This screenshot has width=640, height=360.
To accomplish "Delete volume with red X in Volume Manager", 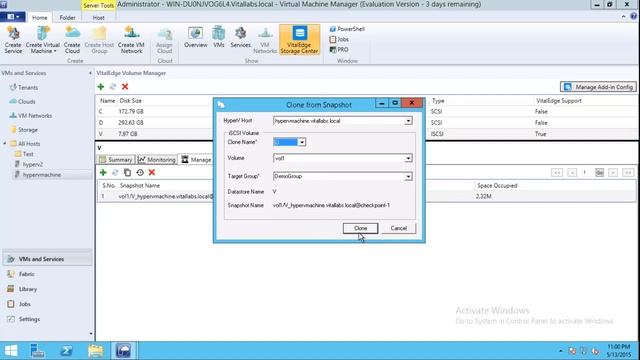I will 125,87.
